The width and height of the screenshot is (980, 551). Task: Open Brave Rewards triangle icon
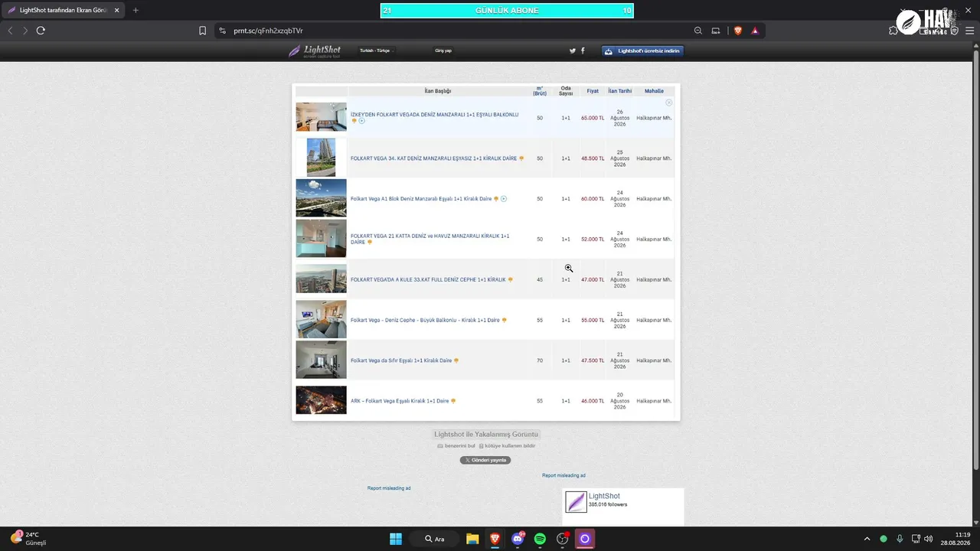click(755, 31)
